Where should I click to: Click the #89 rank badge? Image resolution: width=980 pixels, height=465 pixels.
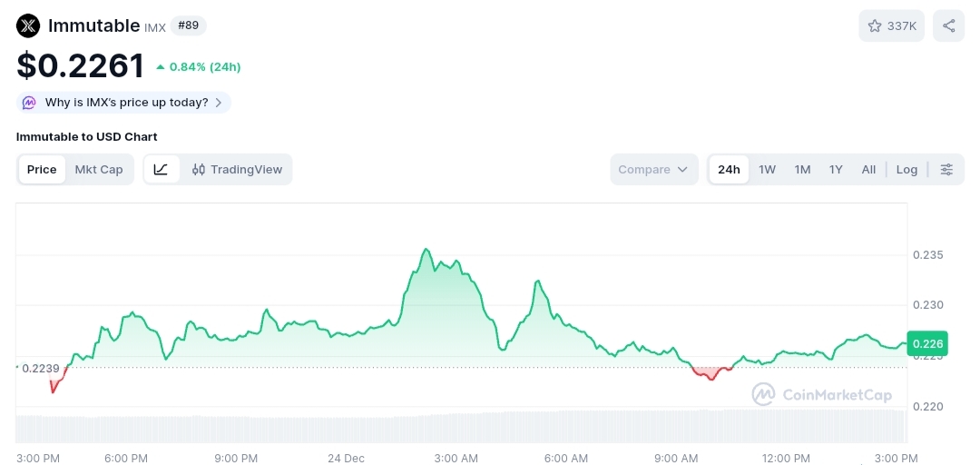(188, 25)
